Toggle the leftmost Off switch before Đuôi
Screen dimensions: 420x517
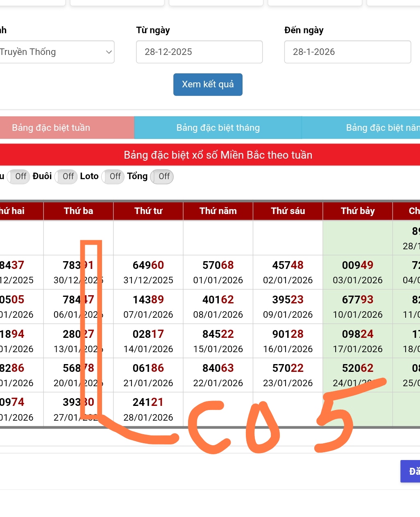(18, 177)
